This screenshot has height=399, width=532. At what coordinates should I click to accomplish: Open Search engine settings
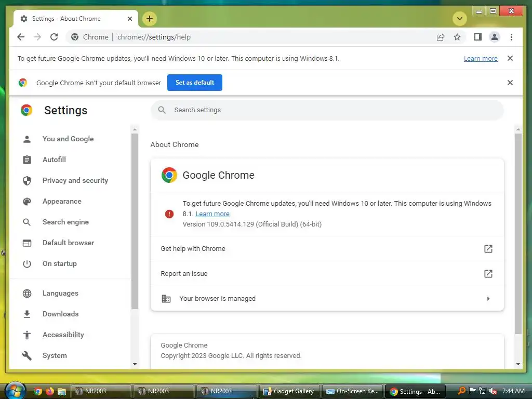[65, 222]
